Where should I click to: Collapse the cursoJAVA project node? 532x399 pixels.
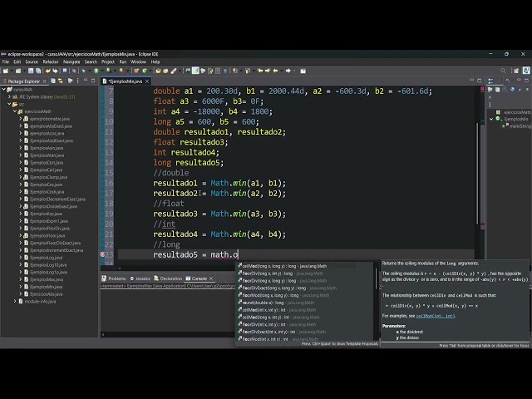4,90
